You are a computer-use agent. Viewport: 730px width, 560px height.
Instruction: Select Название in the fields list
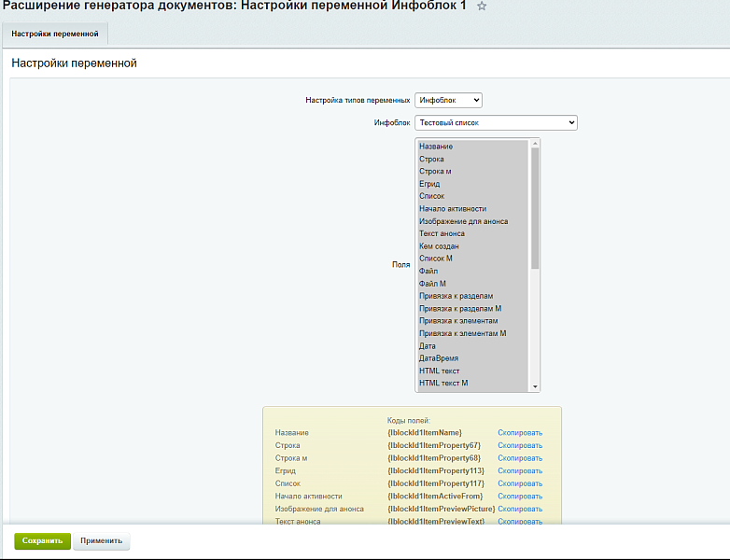pyautogui.click(x=436, y=147)
